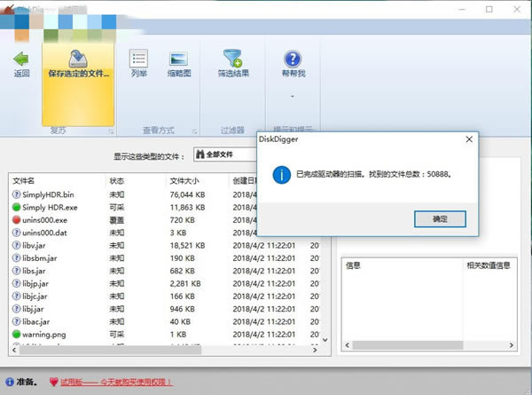This screenshot has height=395, width=532.
Task: Click the green 返回 back arrow icon
Action: click(x=21, y=59)
